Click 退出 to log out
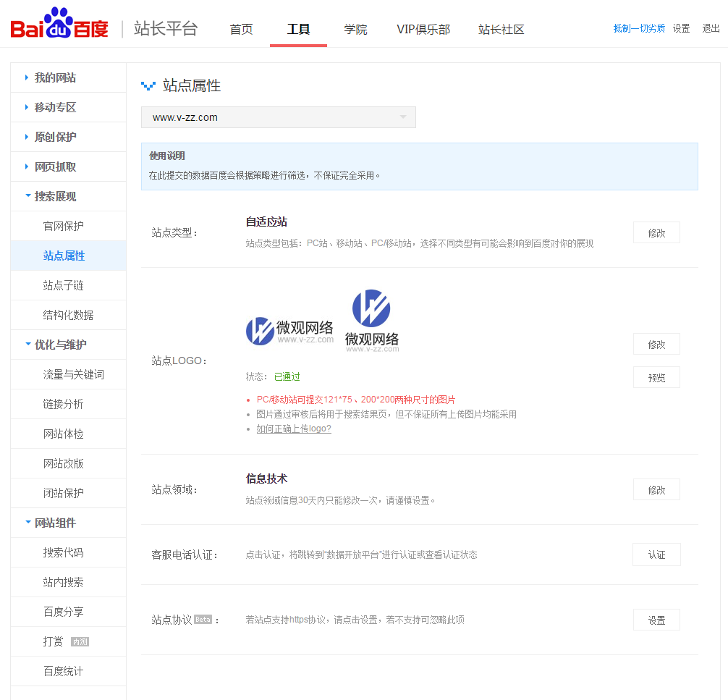The width and height of the screenshot is (728, 700). (711, 28)
